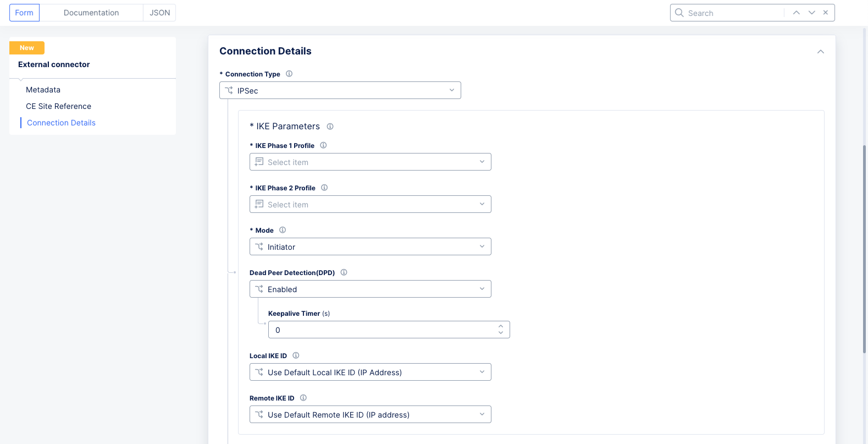Open IKE Phase 1 Profile select box
Screen dimensions: 868x444
coord(370,162)
